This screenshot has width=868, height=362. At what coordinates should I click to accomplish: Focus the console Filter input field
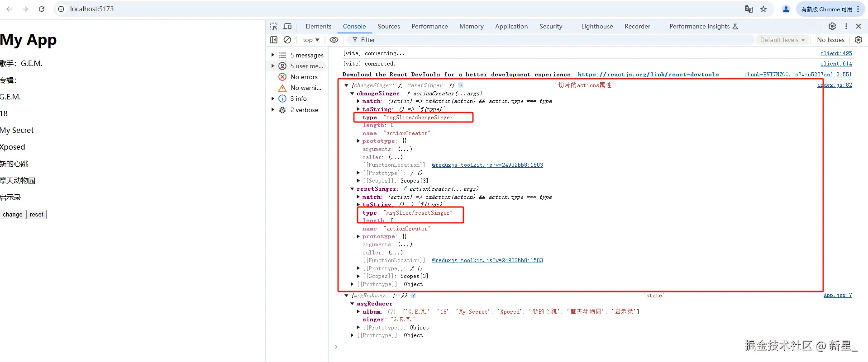552,40
